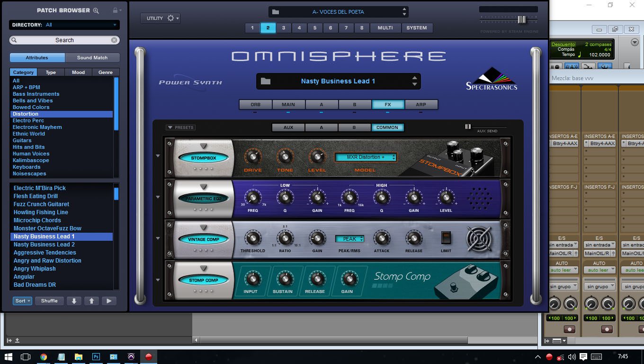Click the MULTI button
This screenshot has width=644, height=364.
click(385, 28)
